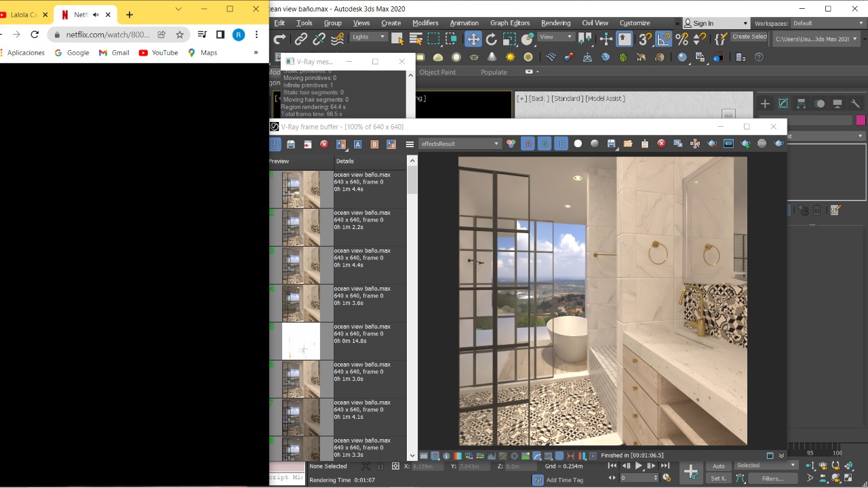Play the animation in 3ds Max

click(x=639, y=466)
